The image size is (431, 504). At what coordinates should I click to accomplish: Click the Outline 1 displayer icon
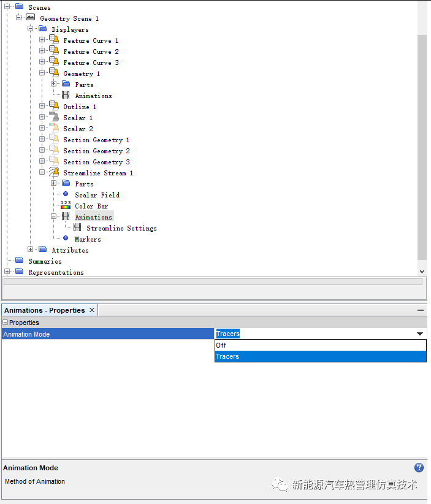(54, 105)
